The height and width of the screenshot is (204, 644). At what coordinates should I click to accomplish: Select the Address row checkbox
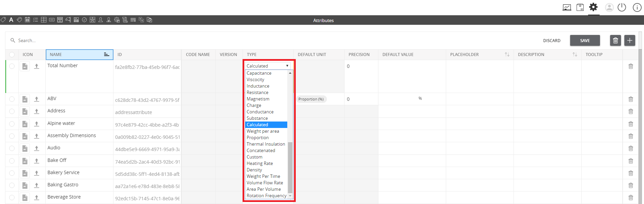[x=12, y=111]
